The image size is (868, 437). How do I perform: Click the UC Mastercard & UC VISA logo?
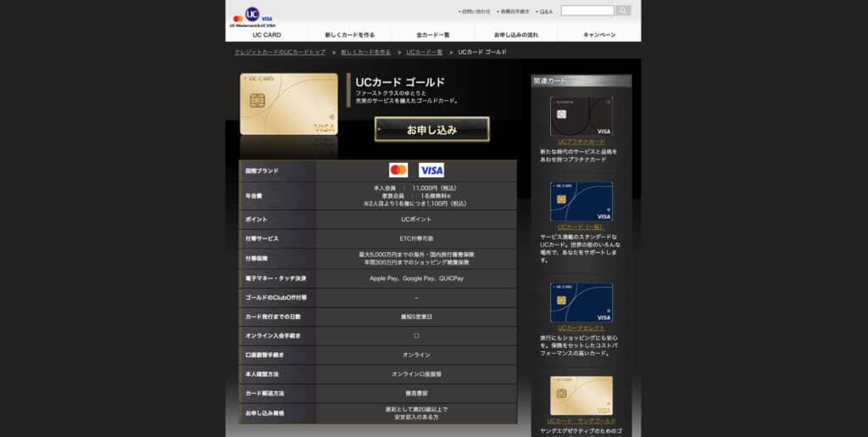pyautogui.click(x=253, y=16)
